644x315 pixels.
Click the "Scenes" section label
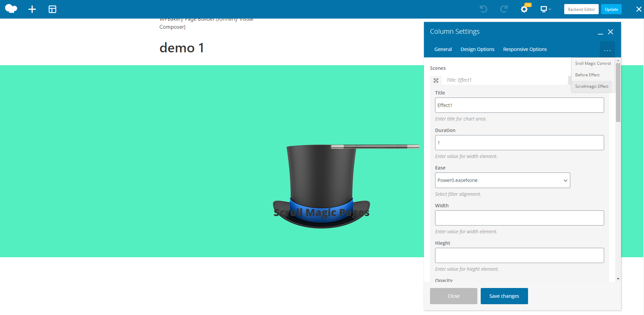pos(438,68)
